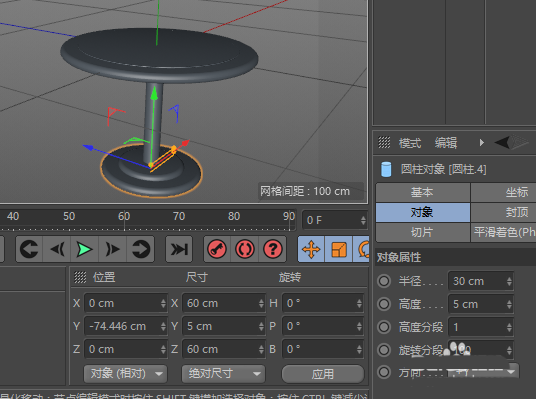Click the 应用 button
The height and width of the screenshot is (399, 536).
(323, 374)
